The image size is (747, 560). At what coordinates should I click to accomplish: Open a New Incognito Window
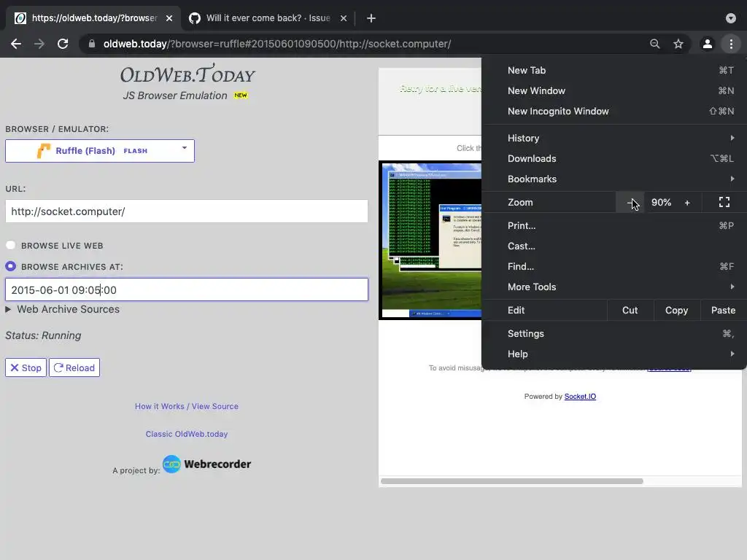(614, 111)
